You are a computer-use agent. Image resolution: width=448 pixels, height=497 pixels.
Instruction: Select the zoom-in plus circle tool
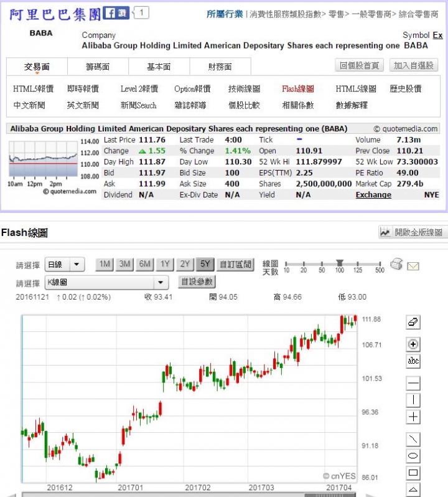413,344
